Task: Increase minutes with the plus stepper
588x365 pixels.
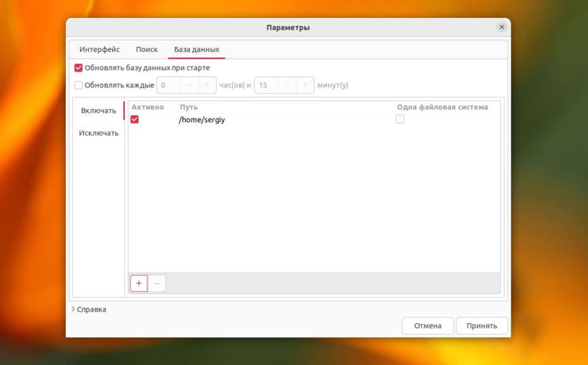Action: tap(305, 85)
